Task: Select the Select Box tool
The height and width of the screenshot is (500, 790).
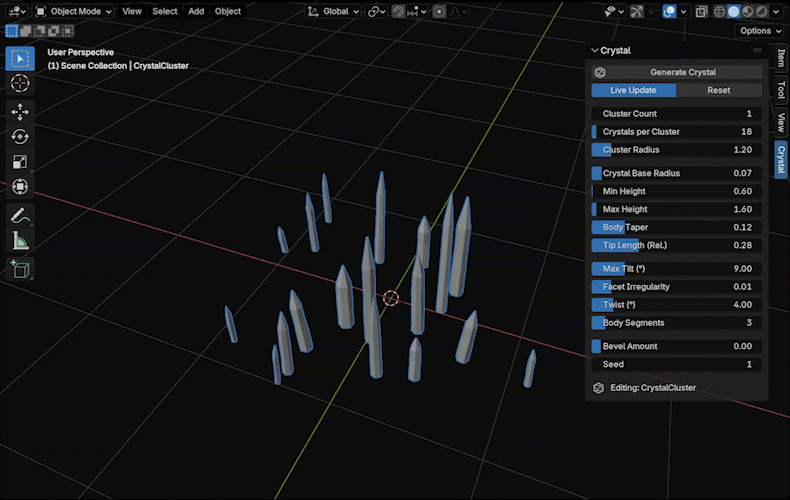Action: 20,58
